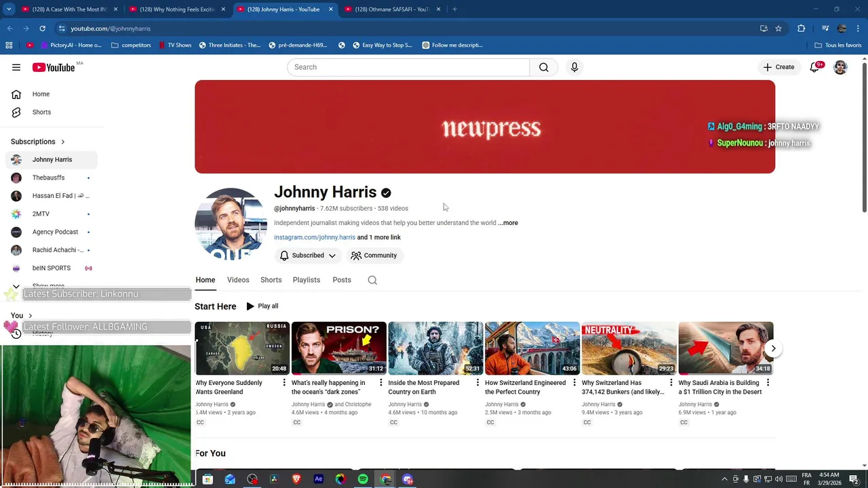
Task: Open Thebausffs subscription channel
Action: click(52, 178)
